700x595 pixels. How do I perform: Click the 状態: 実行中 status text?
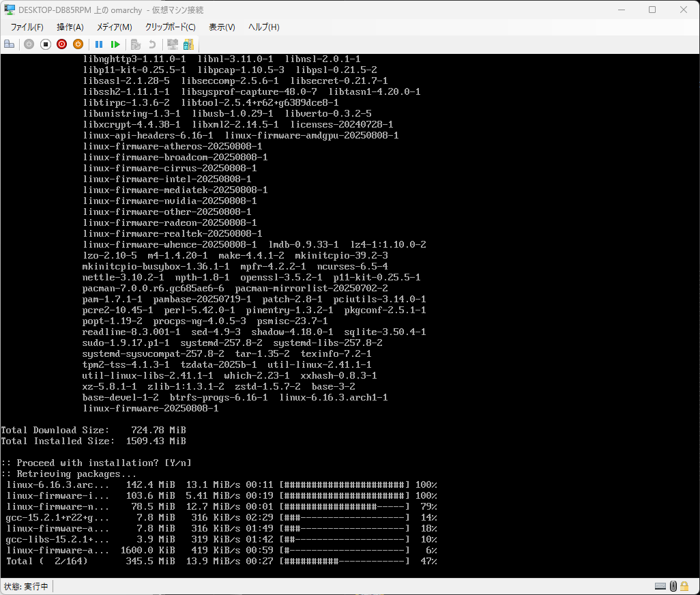pyautogui.click(x=26, y=586)
